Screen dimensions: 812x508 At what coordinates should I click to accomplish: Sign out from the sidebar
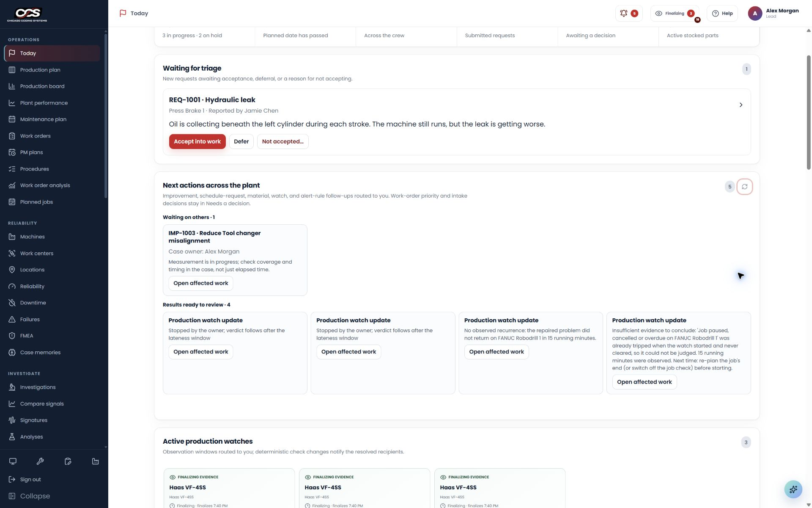pos(52,480)
